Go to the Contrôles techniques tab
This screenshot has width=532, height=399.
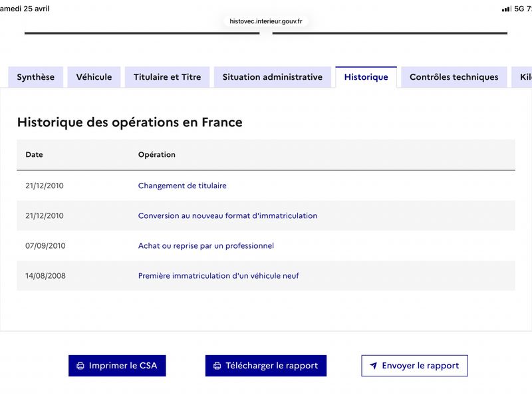tap(454, 77)
